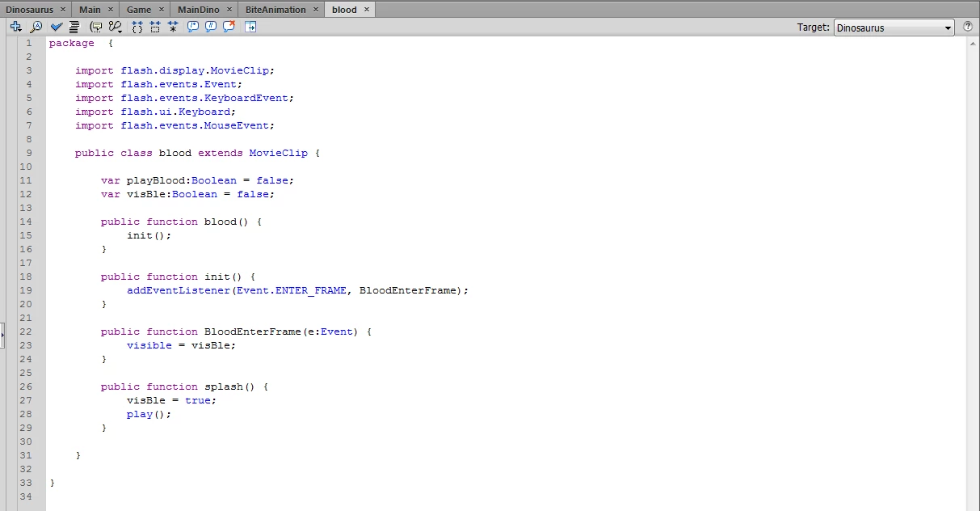The width and height of the screenshot is (980, 511).
Task: Apply Auto Format to the code
Action: [x=74, y=27]
